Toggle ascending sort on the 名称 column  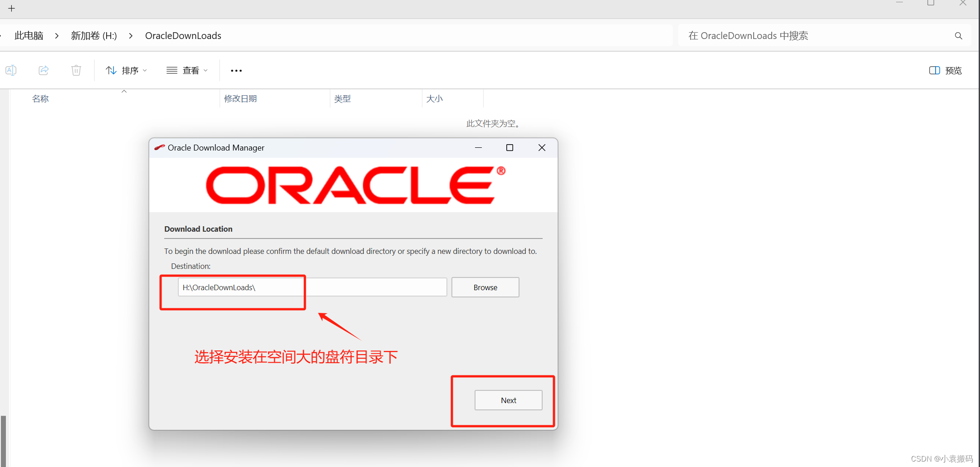124,91
